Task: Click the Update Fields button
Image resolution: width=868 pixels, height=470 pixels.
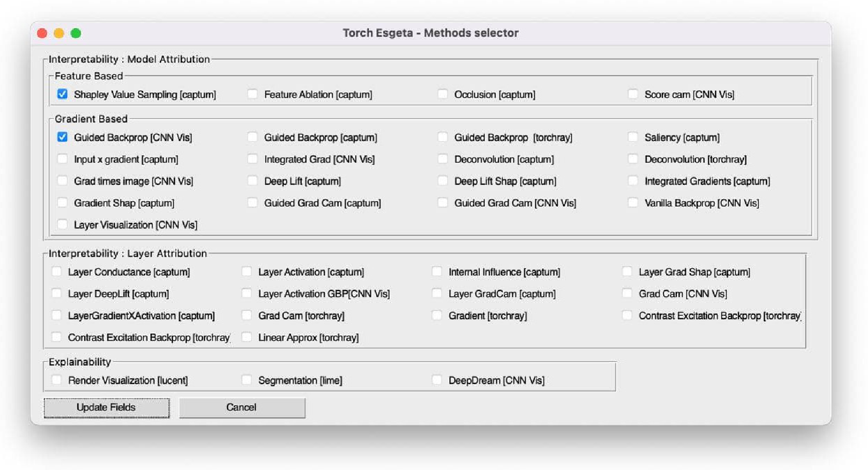Action: 106,408
